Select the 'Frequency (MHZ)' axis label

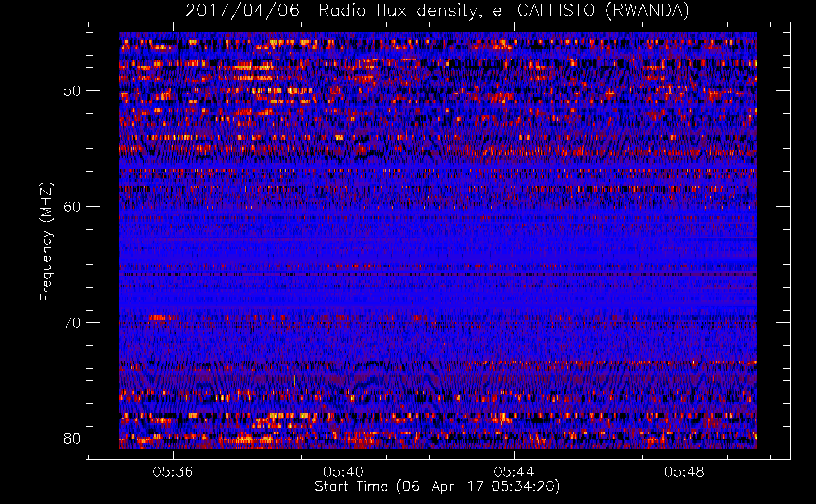pyautogui.click(x=46, y=242)
